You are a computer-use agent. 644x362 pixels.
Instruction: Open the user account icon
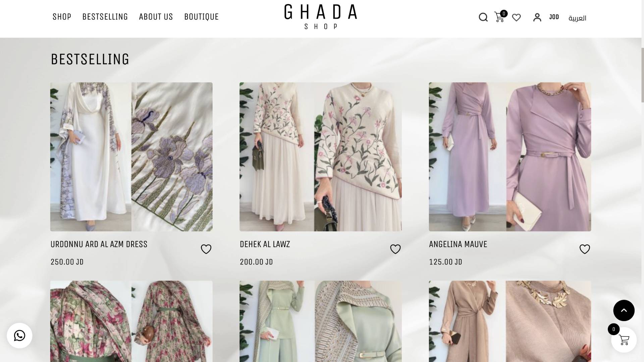tap(537, 17)
